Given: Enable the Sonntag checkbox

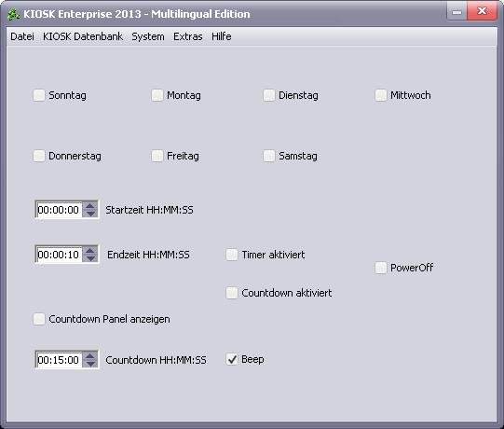Looking at the screenshot, I should pyautogui.click(x=39, y=95).
